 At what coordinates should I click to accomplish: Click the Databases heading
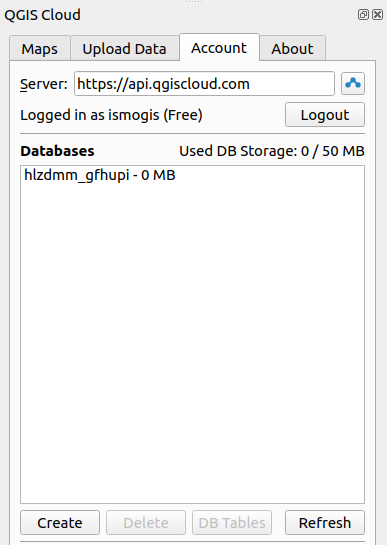[57, 151]
